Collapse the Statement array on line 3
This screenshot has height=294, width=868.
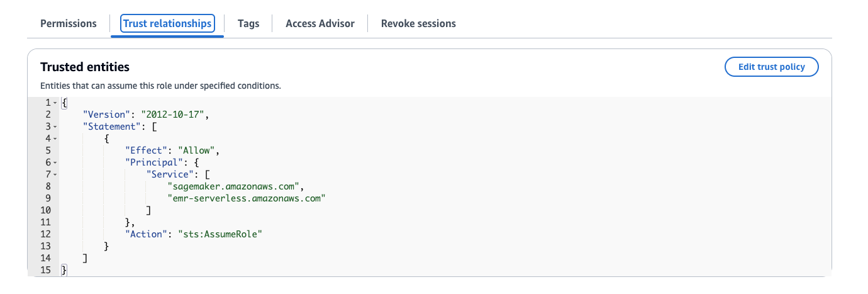click(55, 127)
